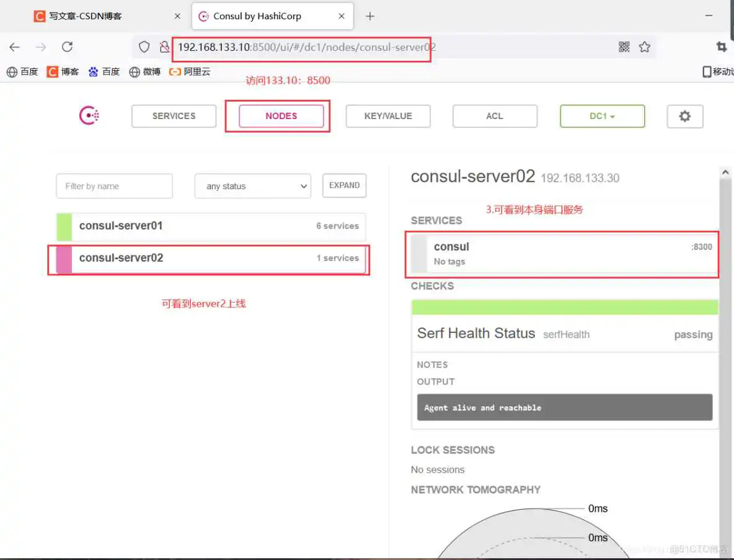Click the SERVICES navigation item

pyautogui.click(x=174, y=115)
